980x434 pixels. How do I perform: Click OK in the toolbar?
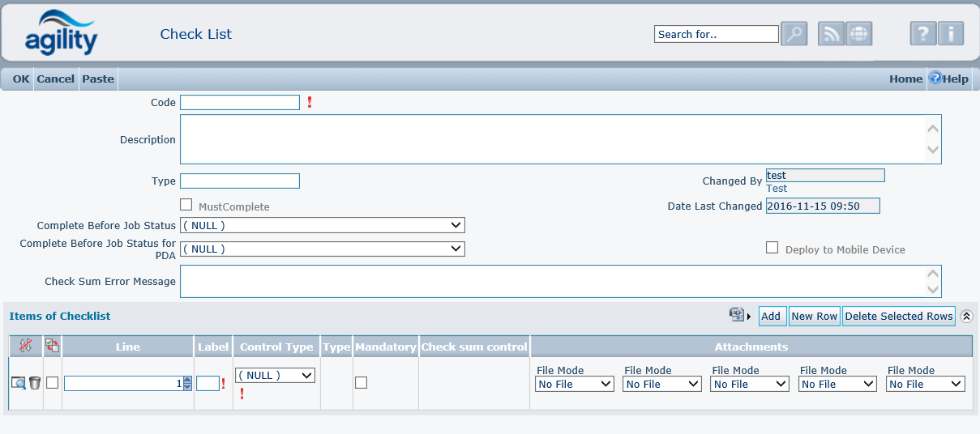coord(21,79)
